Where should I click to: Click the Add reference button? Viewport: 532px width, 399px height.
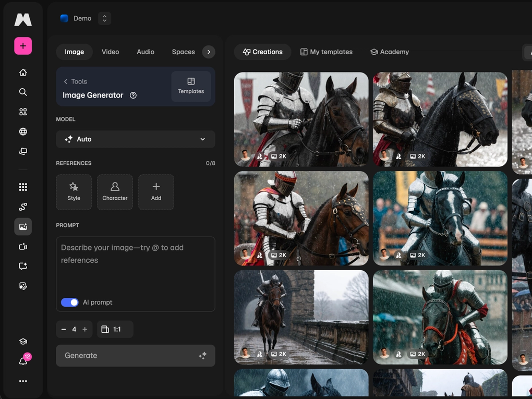point(156,192)
